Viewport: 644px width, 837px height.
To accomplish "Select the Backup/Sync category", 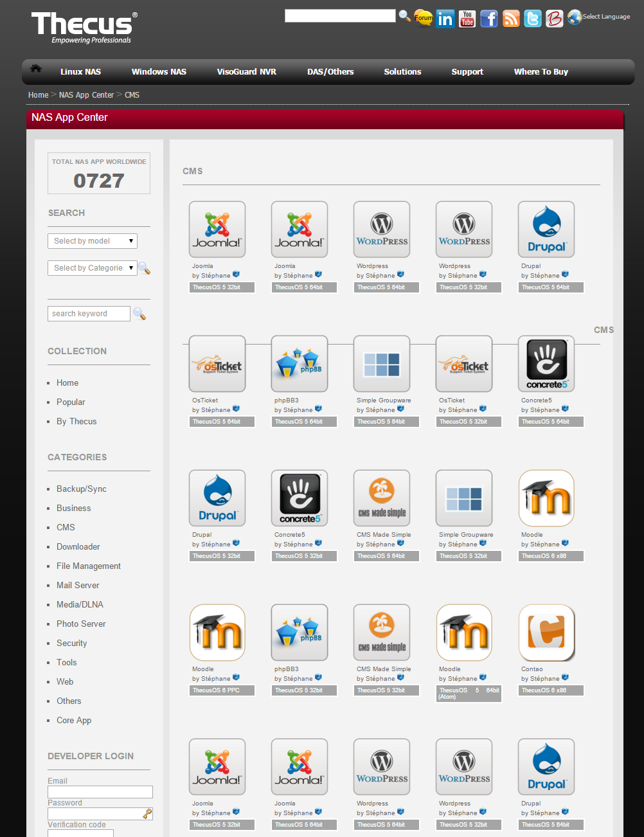I will pos(82,489).
